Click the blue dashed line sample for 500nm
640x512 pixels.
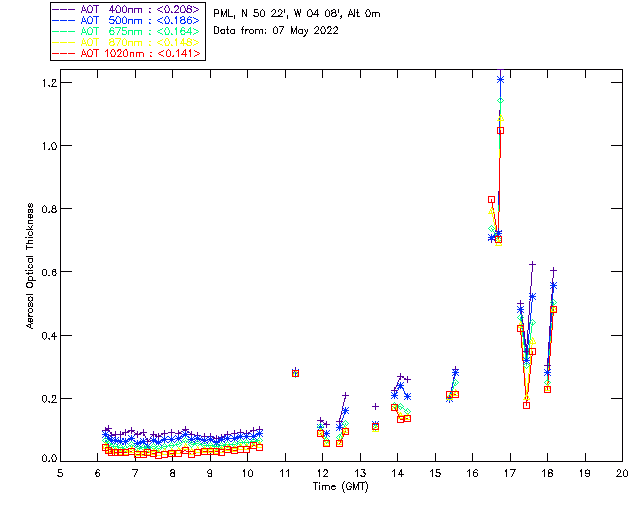click(x=64, y=19)
